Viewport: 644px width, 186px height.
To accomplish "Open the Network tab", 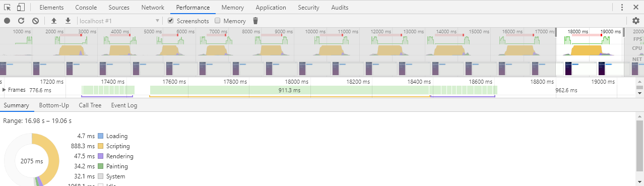I will tap(153, 8).
